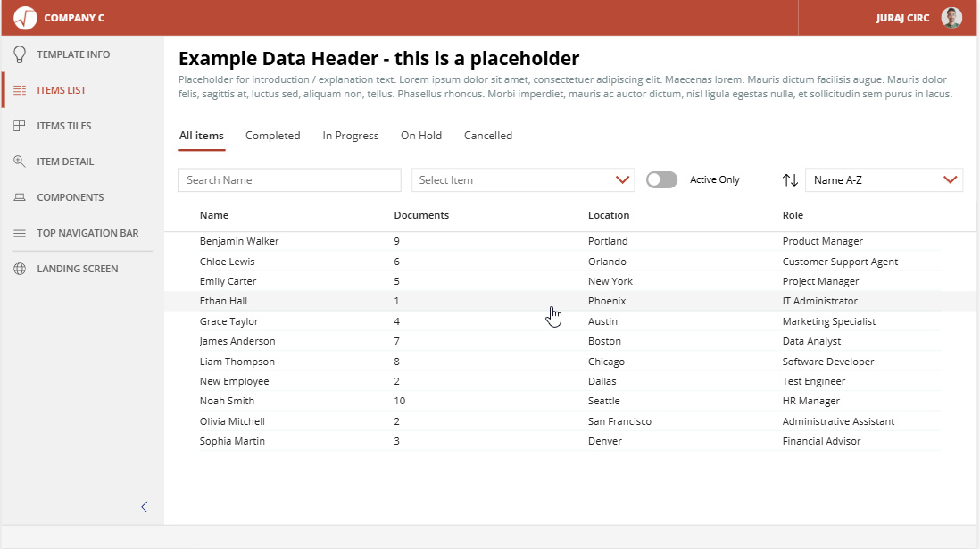Click the Item Detail magnifier icon
The width and height of the screenshot is (980, 549).
pos(20,162)
